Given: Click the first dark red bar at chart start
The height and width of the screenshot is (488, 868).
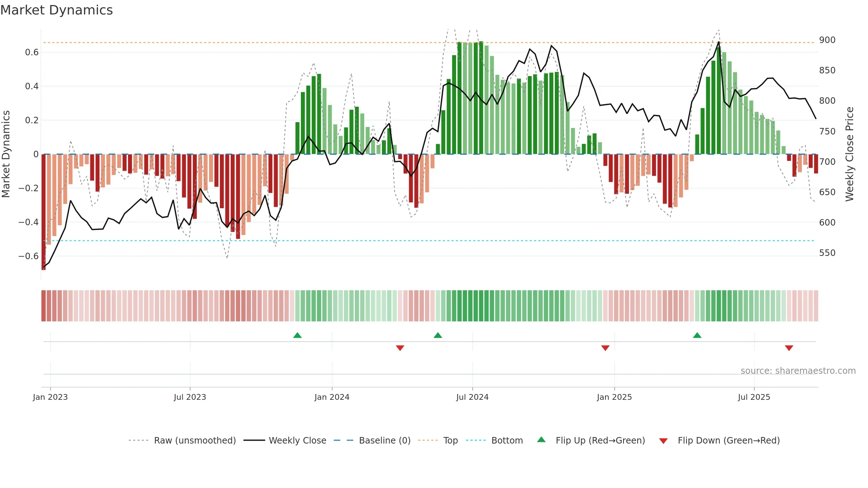Looking at the screenshot, I should tap(43, 212).
